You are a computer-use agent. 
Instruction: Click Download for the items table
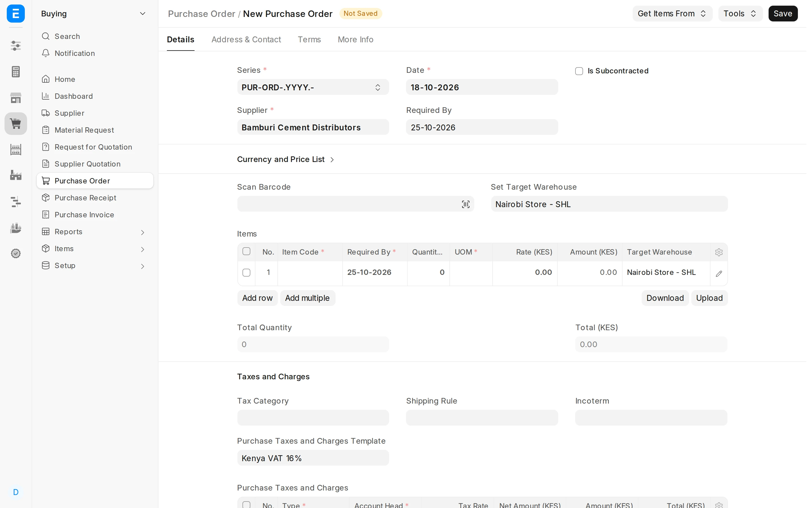click(665, 298)
